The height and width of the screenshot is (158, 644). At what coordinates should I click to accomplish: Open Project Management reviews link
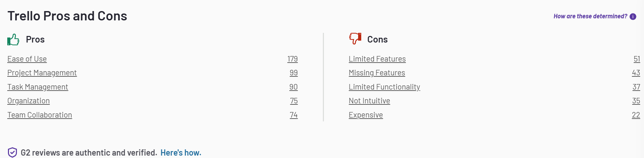point(42,73)
